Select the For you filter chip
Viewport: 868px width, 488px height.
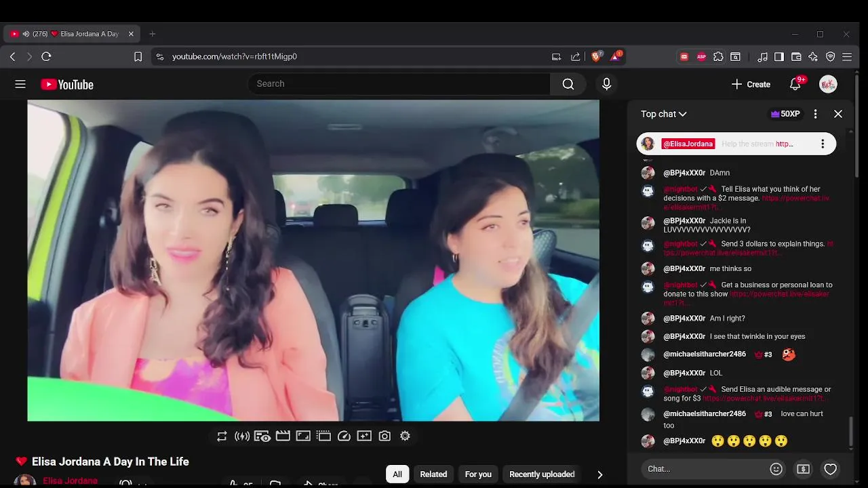click(478, 474)
